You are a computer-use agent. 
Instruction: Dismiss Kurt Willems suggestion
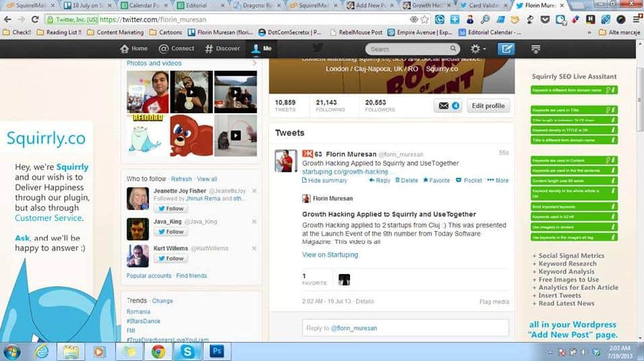pos(254,248)
